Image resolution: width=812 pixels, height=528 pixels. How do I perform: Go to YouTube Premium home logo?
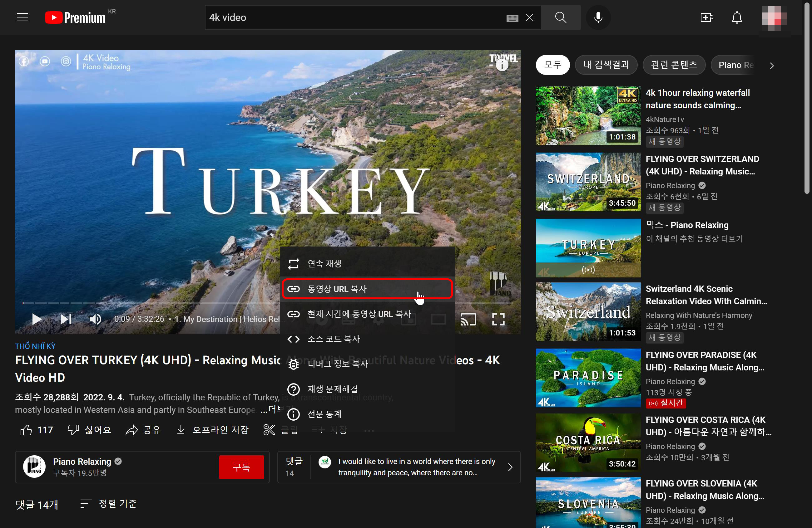click(x=75, y=17)
